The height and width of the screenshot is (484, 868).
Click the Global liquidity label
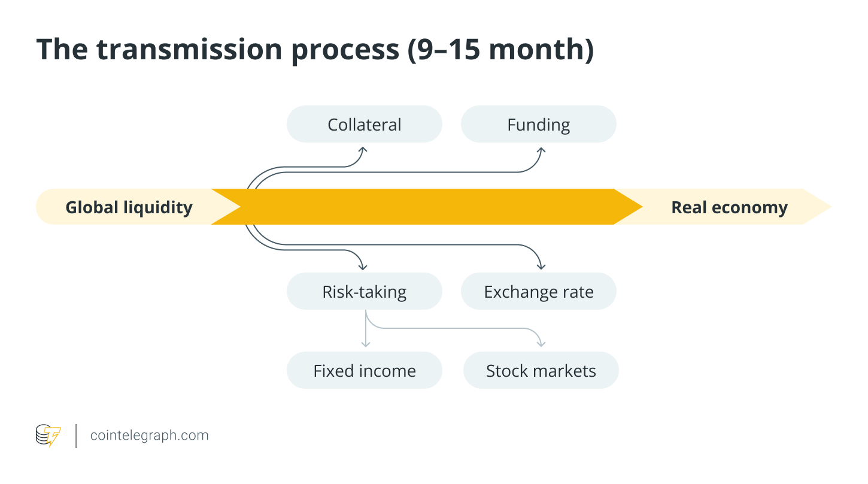pyautogui.click(x=129, y=207)
